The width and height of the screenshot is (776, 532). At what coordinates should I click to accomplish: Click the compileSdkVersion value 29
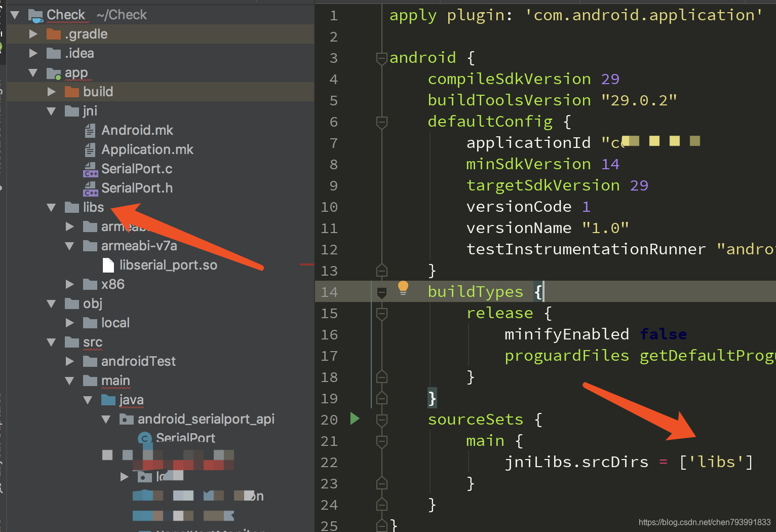tap(610, 79)
